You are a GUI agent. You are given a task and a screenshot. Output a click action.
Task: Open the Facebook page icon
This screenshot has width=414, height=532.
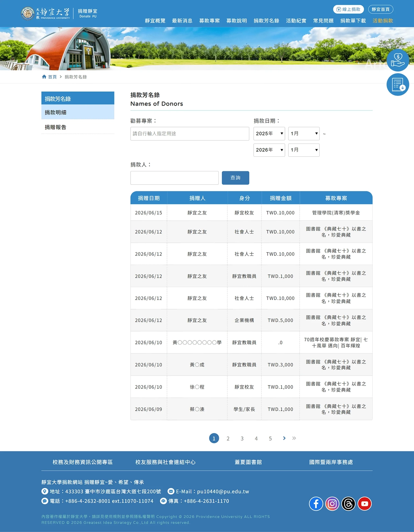316,504
